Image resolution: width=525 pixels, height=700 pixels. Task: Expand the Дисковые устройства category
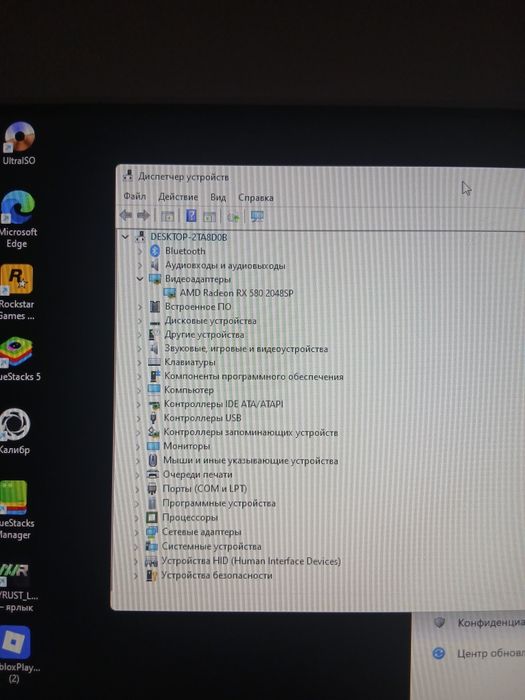pos(140,321)
